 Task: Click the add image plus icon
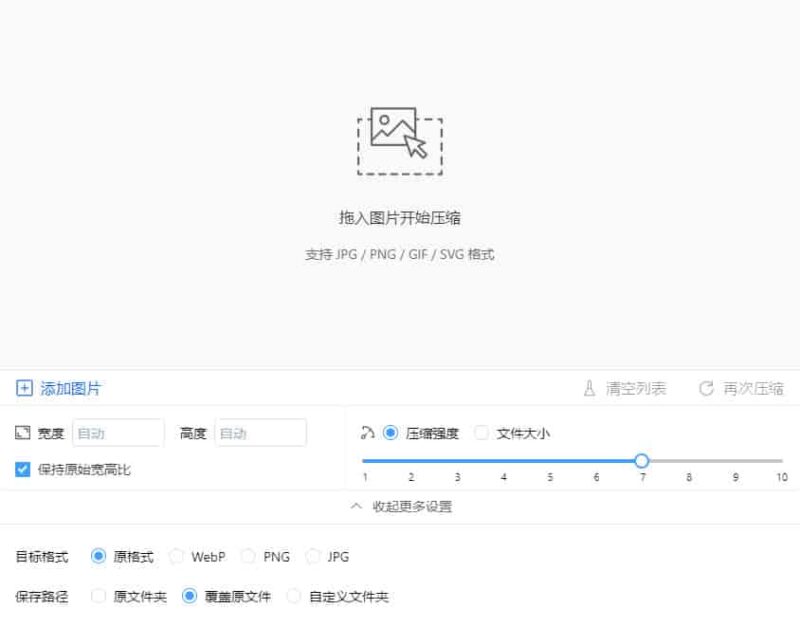point(24,389)
